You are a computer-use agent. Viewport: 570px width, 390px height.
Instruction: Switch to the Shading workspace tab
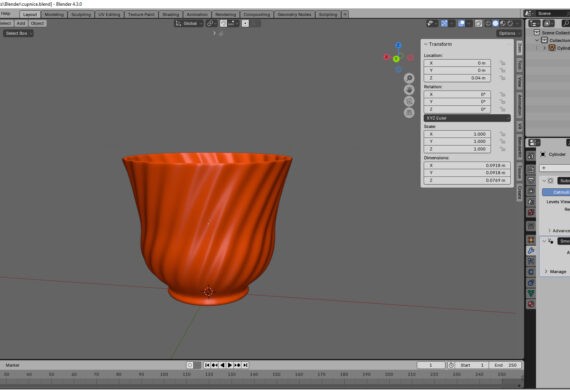pyautogui.click(x=170, y=15)
